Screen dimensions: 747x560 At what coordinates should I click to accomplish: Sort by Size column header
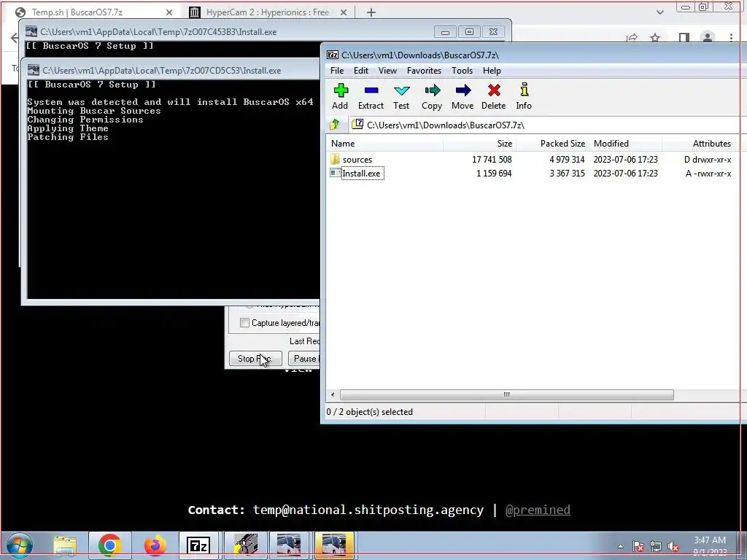tap(480, 144)
